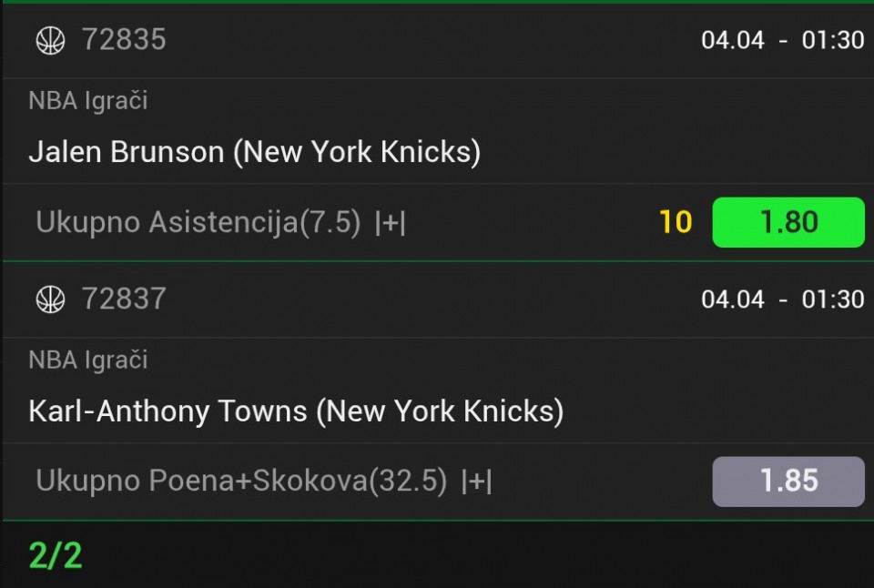Click event code 72835

click(x=124, y=40)
